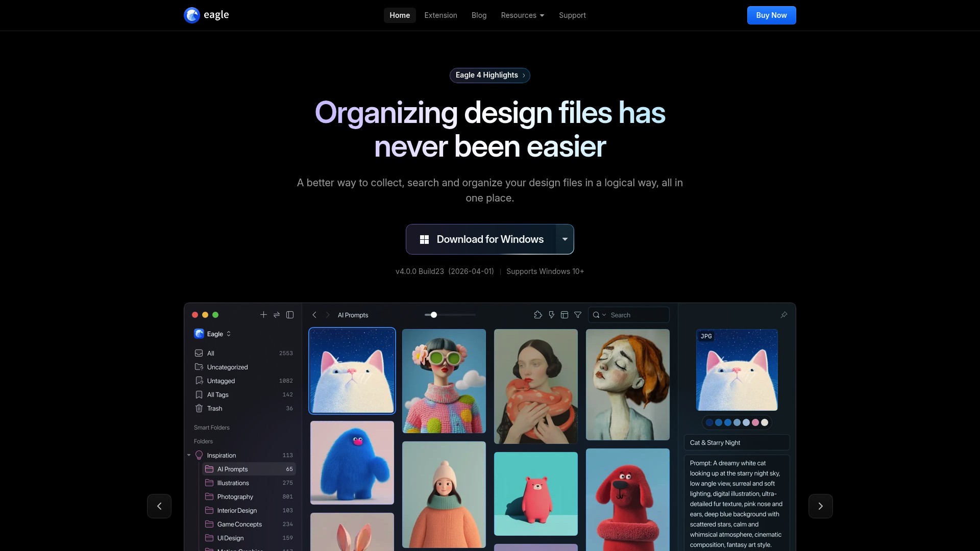Open the Eagle library switcher
The width and height of the screenshot is (980, 551).
(213, 334)
